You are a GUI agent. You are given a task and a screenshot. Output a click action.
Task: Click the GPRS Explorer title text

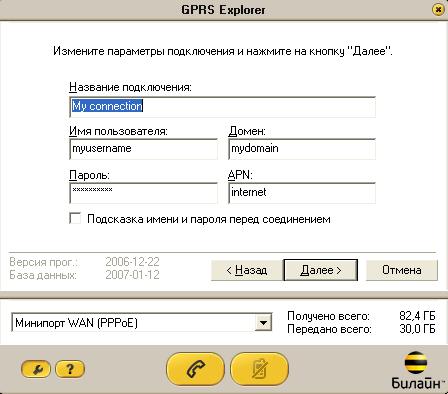(223, 10)
